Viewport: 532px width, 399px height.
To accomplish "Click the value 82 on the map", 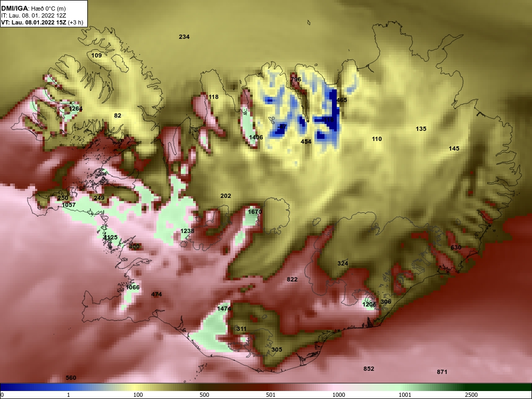I will pos(118,115).
